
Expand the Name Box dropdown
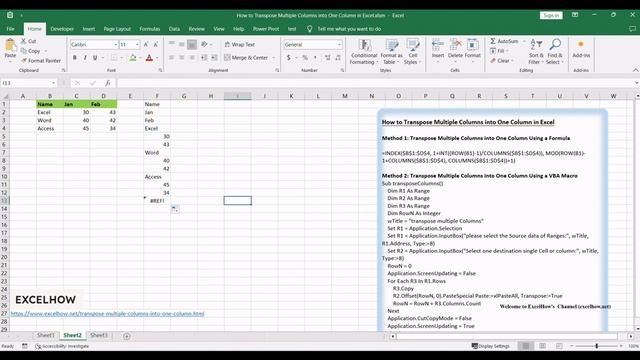coord(53,83)
